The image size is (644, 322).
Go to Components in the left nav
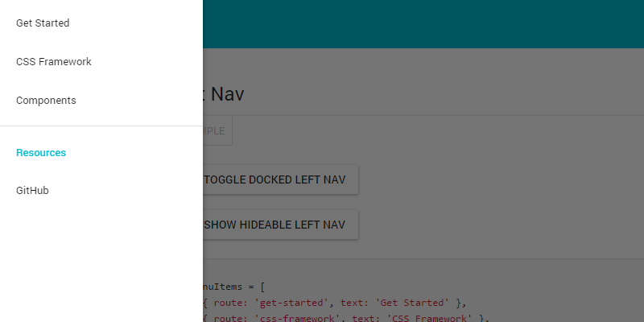46,101
